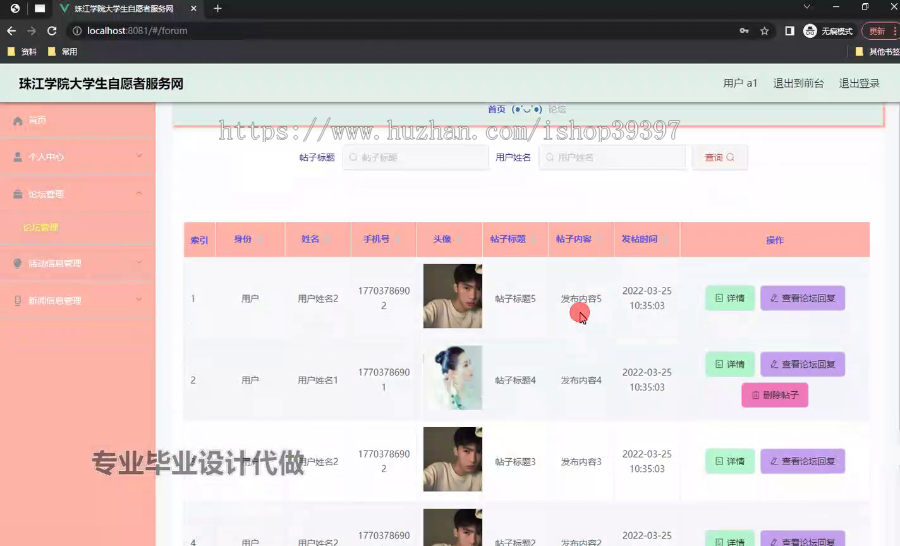Click avatar thumbnail in 帖子标题5 row

click(x=452, y=296)
